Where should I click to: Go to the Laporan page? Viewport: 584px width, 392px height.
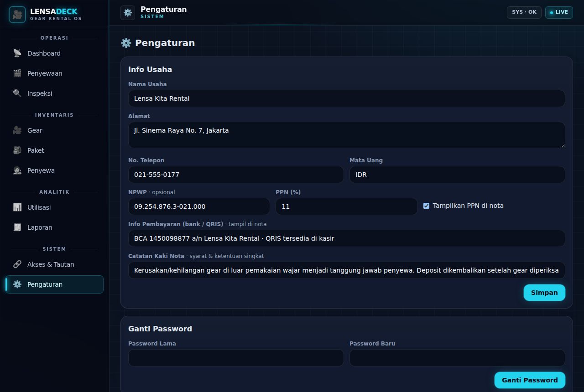click(x=54, y=227)
